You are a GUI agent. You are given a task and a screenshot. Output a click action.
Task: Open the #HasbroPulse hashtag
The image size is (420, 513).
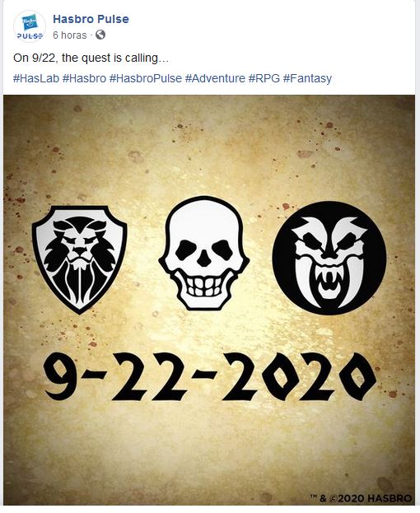point(146,78)
